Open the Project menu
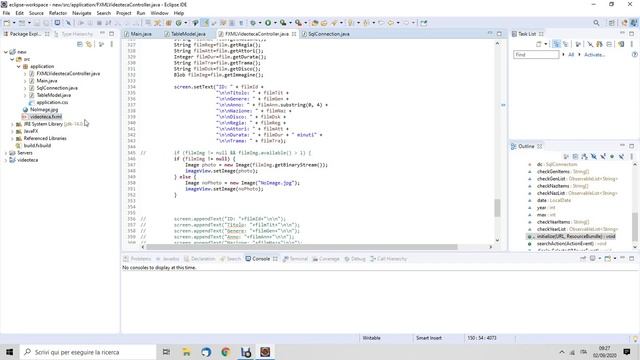 (x=124, y=13)
